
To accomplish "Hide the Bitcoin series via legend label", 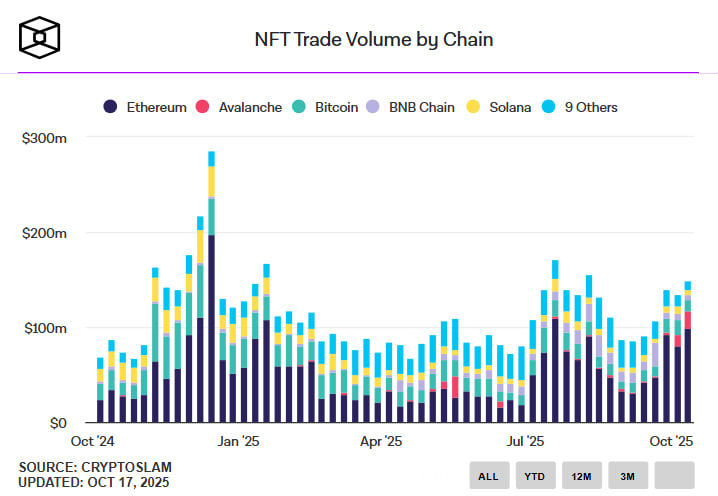I will click(337, 107).
